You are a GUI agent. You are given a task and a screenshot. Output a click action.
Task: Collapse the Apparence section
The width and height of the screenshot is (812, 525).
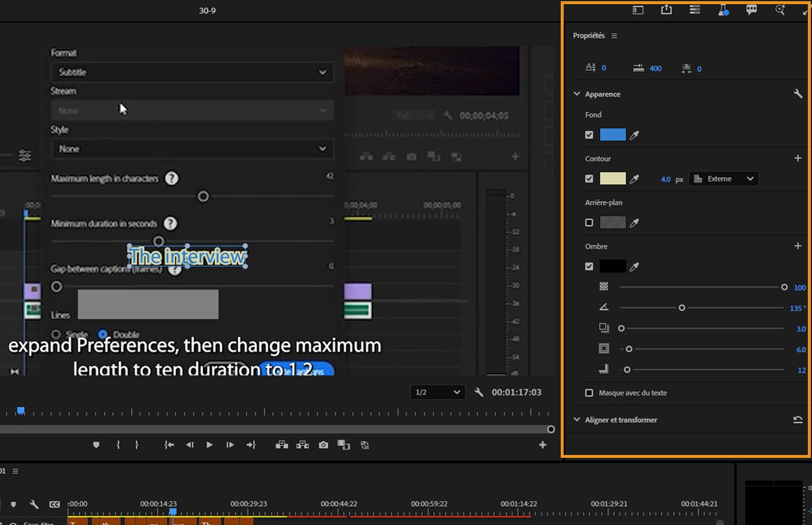click(x=577, y=94)
